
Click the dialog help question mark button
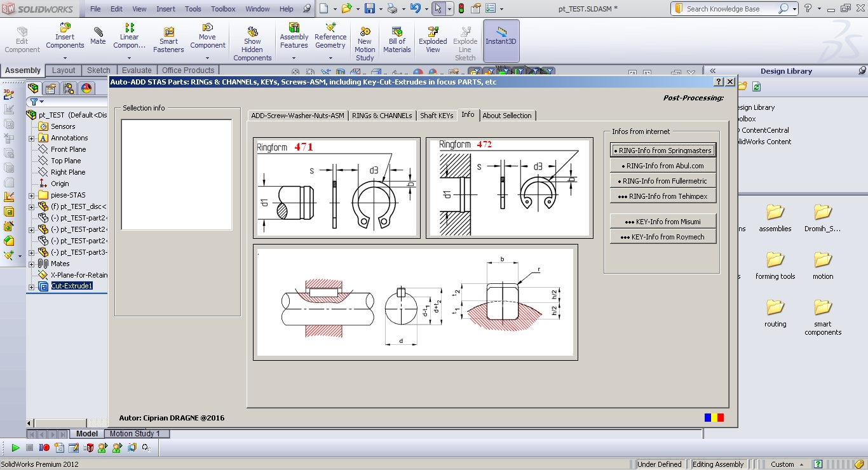click(x=719, y=82)
